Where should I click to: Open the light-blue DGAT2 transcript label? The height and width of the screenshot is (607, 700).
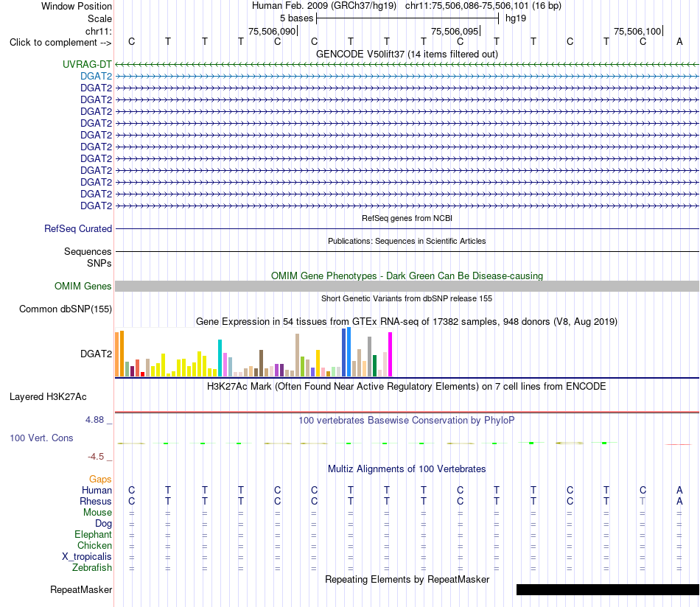click(x=96, y=77)
